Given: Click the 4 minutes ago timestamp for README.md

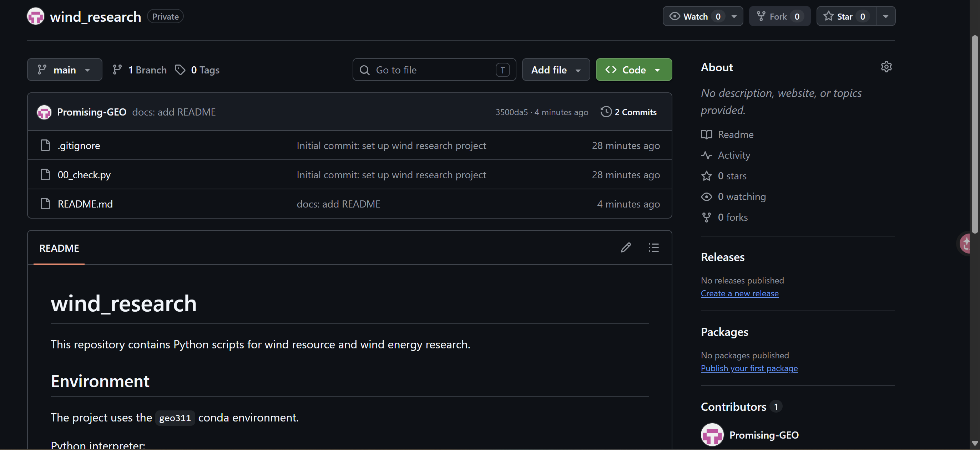Looking at the screenshot, I should click(x=628, y=204).
